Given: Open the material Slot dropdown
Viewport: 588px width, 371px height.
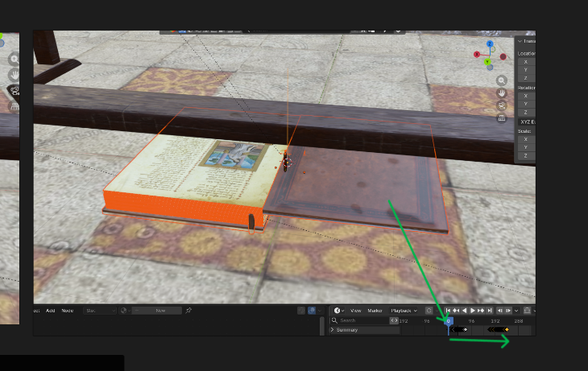Looking at the screenshot, I should click(x=100, y=311).
